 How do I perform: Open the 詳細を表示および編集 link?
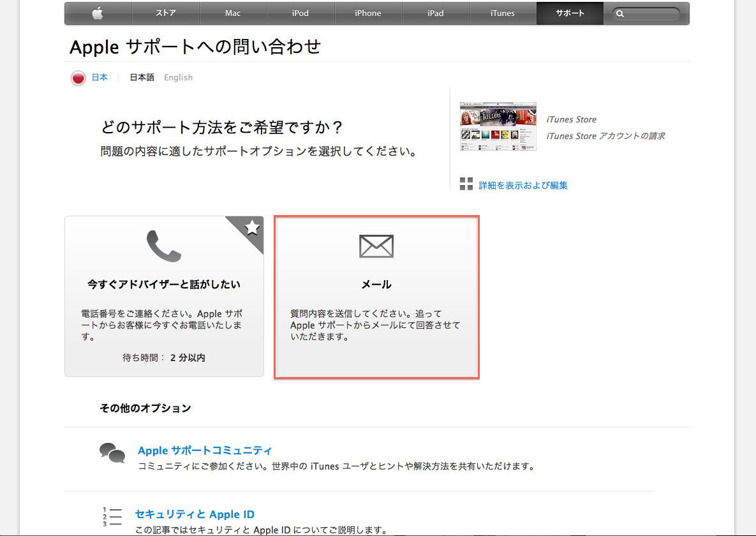coord(524,184)
